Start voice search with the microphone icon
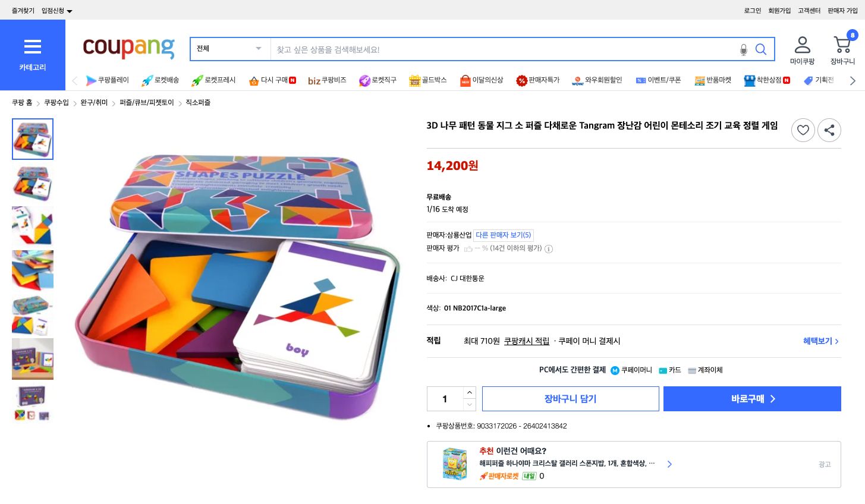 [x=744, y=51]
